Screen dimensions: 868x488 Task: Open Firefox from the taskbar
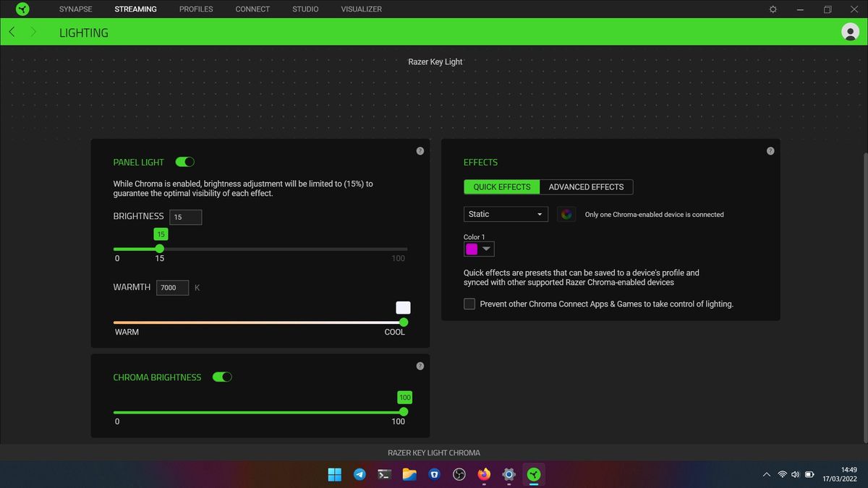click(x=484, y=474)
